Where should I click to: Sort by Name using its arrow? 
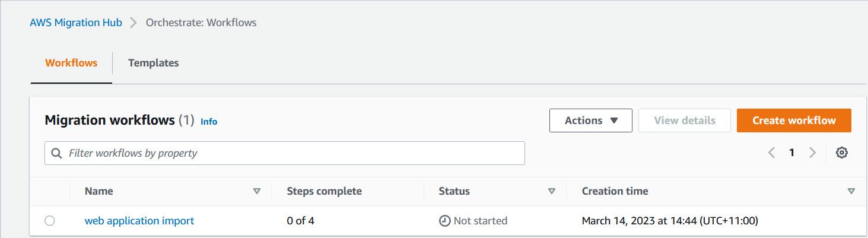point(257,191)
